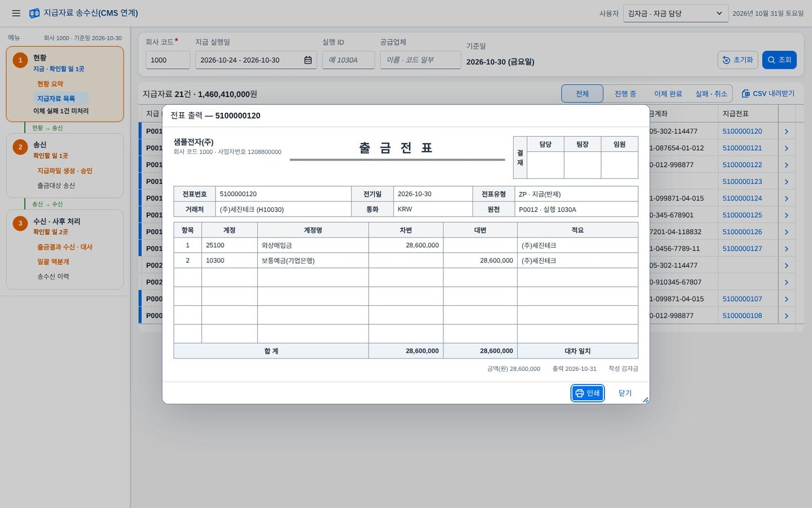Click the printer icon on the 인쇄 button

click(579, 393)
